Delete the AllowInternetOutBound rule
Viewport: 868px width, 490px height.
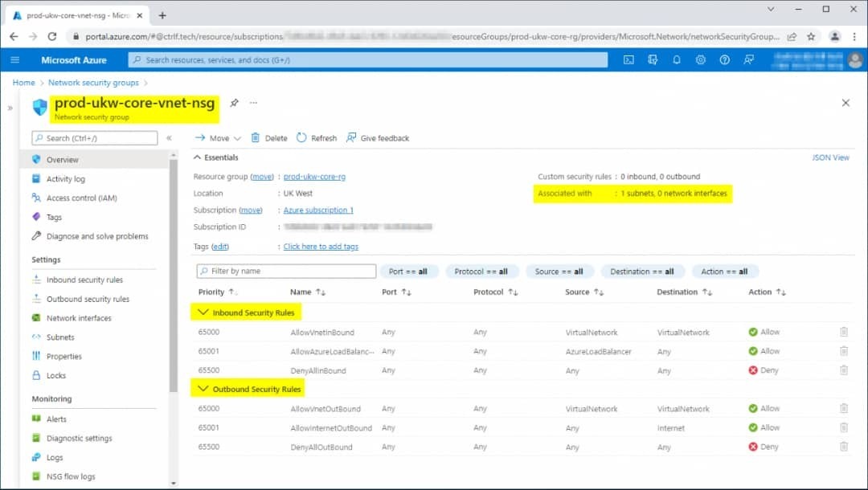click(844, 427)
